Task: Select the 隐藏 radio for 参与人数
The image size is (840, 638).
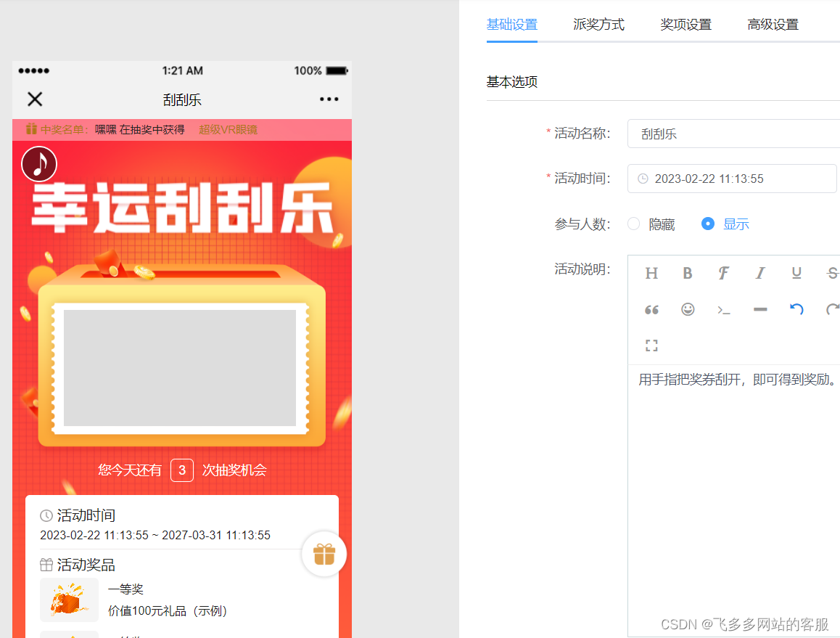Action: [634, 224]
